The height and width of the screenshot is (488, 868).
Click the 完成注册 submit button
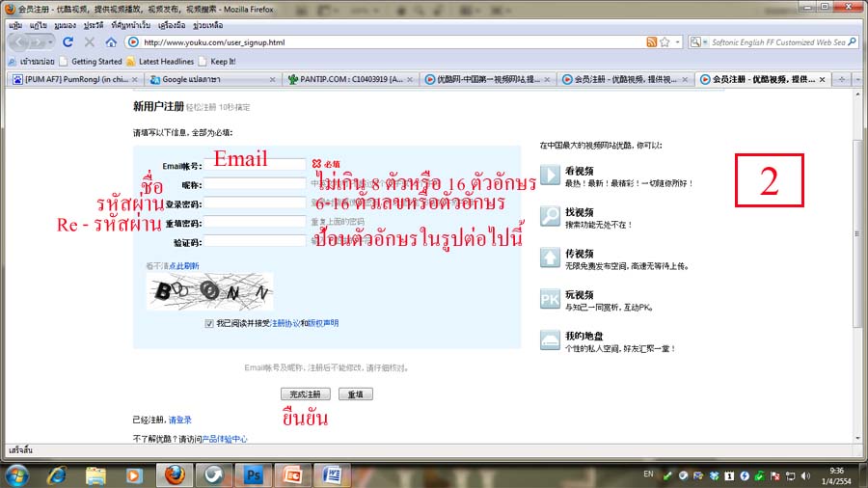pyautogui.click(x=305, y=393)
